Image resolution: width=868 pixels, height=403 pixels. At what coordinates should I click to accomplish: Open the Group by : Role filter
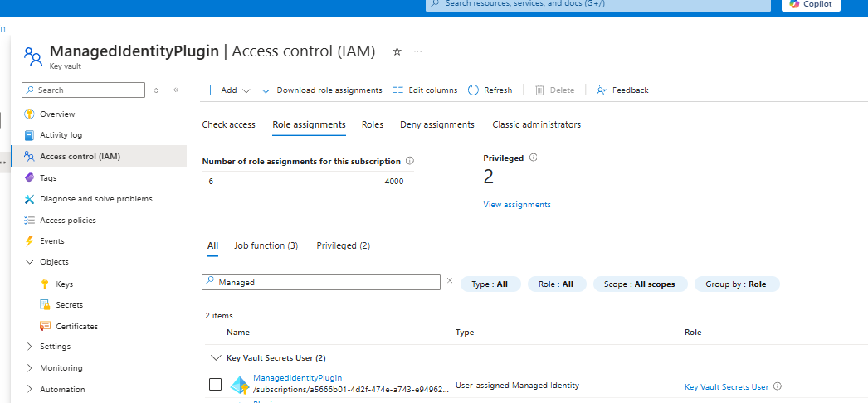tap(737, 284)
